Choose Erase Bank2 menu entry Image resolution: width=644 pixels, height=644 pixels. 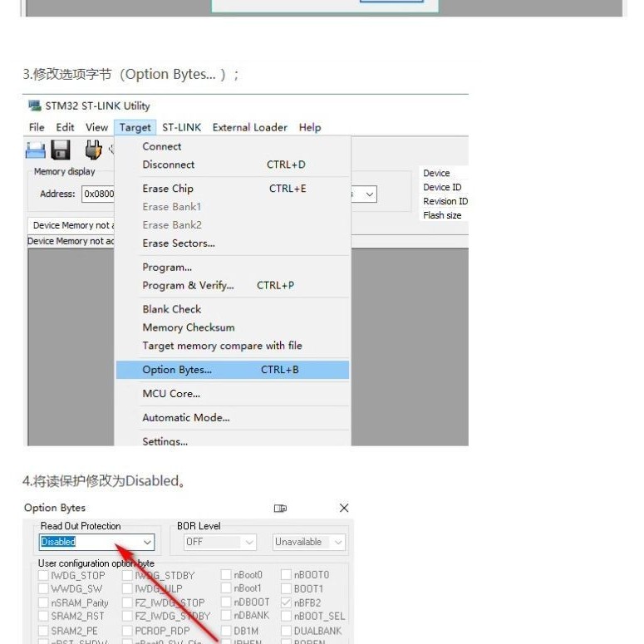[x=233, y=225]
